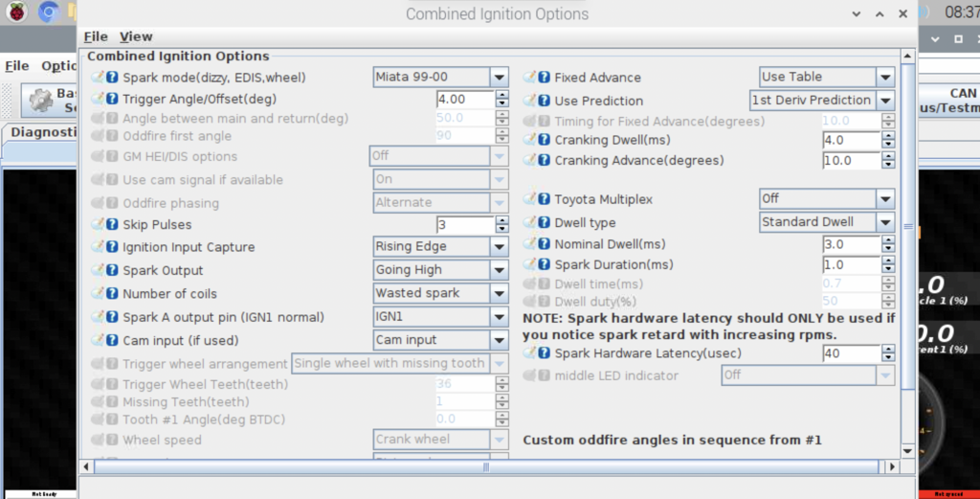Screen dimensions: 980x499
Task: Open View menu in dialog
Action: tap(136, 36)
